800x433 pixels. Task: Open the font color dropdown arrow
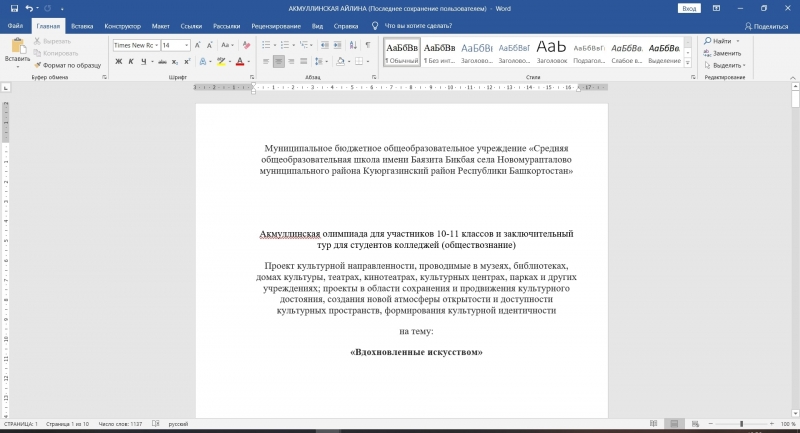tap(248, 62)
